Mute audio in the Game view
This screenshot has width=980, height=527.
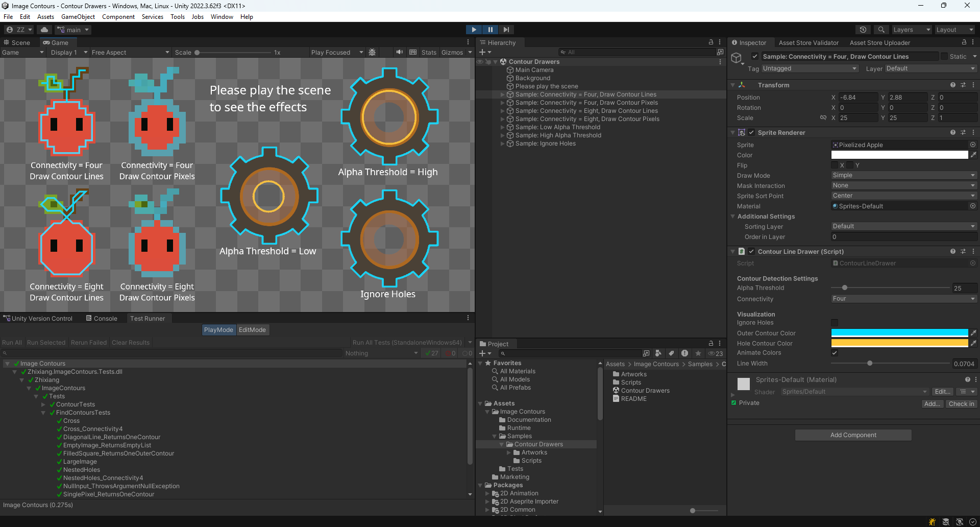pyautogui.click(x=399, y=52)
